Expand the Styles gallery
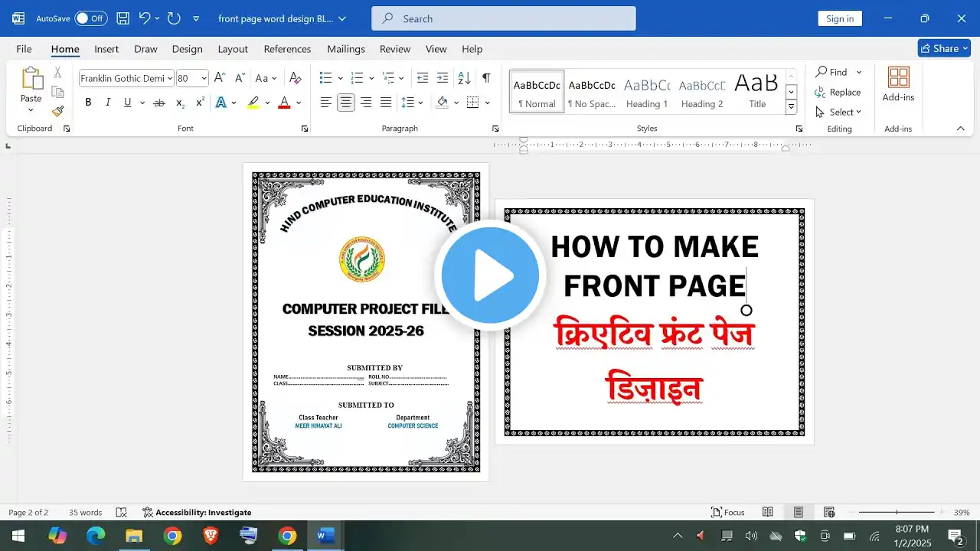Screen dimensions: 980x551 (x=792, y=107)
